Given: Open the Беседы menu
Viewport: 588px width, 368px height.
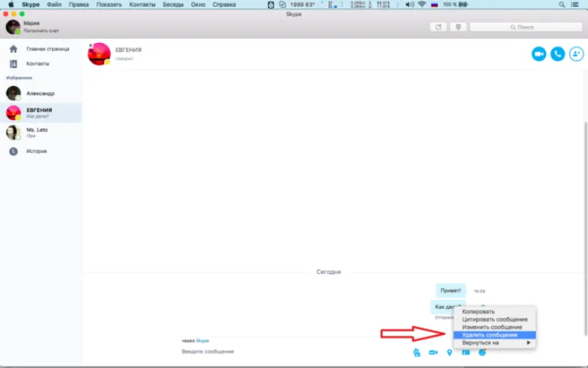Looking at the screenshot, I should 173,5.
